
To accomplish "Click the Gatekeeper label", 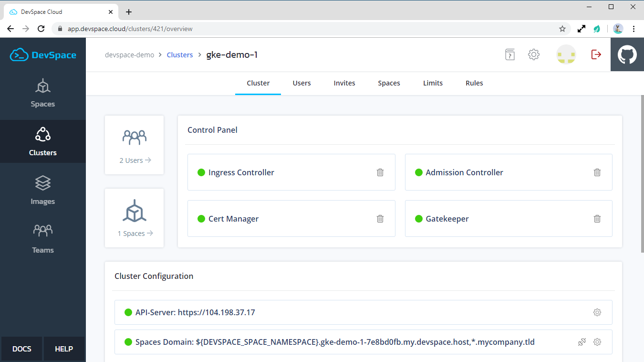I will 447,219.
